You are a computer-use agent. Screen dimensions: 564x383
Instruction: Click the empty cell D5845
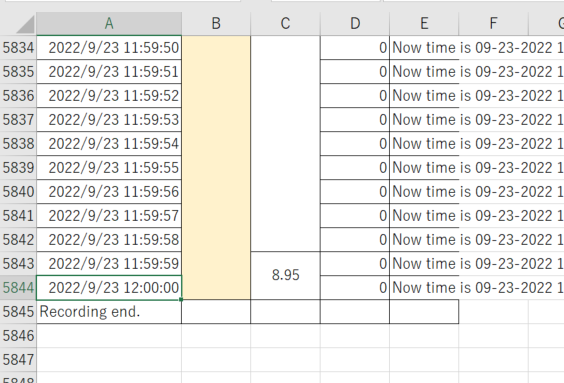tap(355, 312)
